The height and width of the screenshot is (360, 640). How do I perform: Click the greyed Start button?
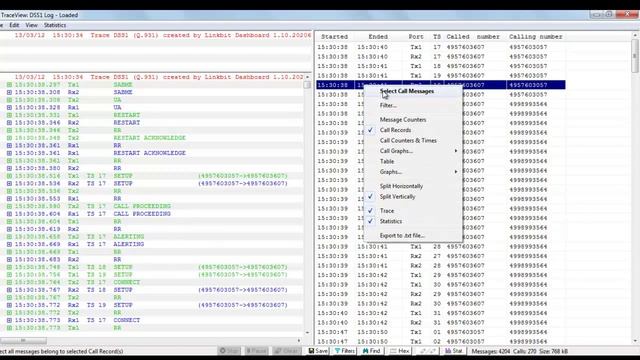[x=229, y=351]
